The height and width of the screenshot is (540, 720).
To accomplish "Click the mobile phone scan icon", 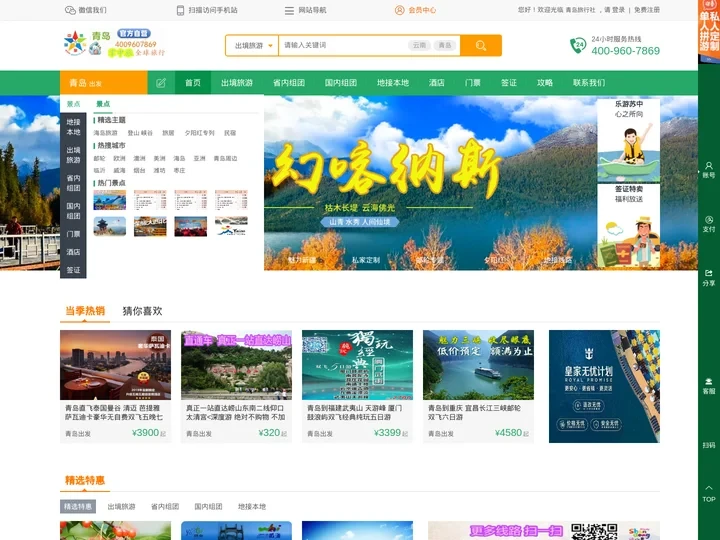I will click(180, 10).
